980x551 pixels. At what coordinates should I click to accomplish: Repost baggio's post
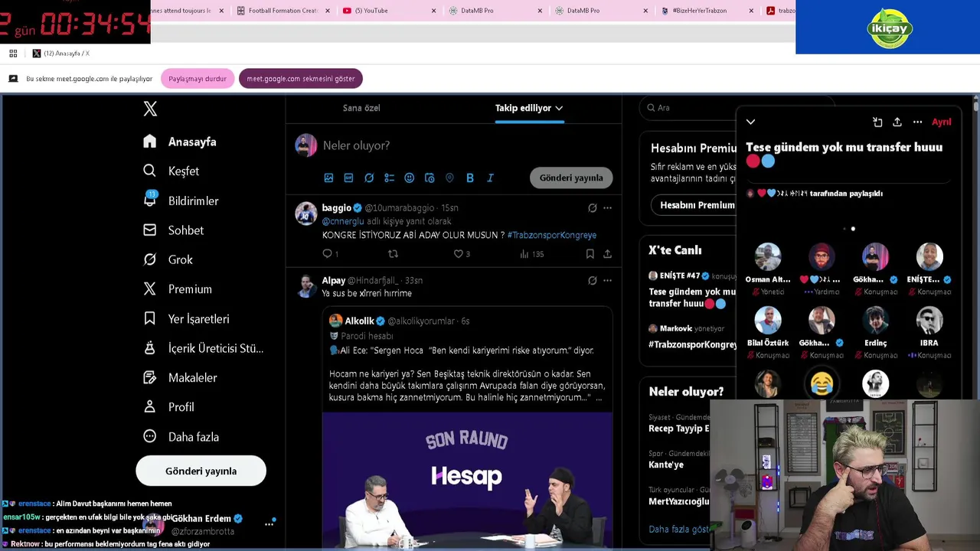(393, 253)
